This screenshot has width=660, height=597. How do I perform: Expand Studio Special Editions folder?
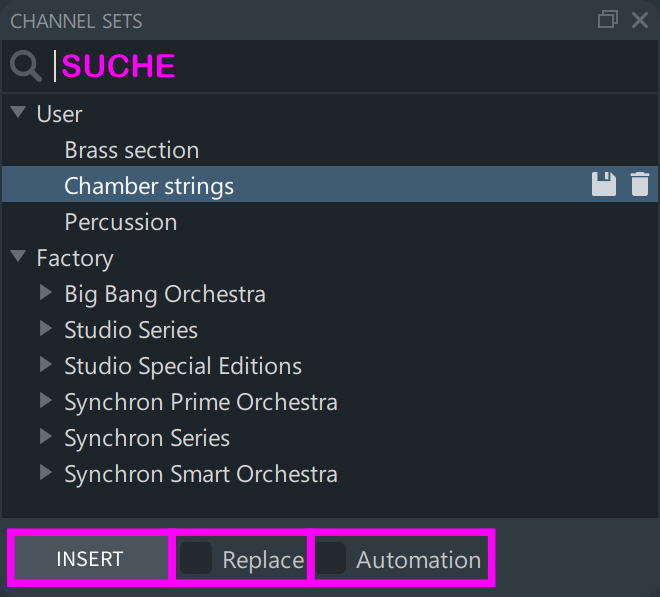(x=45, y=364)
